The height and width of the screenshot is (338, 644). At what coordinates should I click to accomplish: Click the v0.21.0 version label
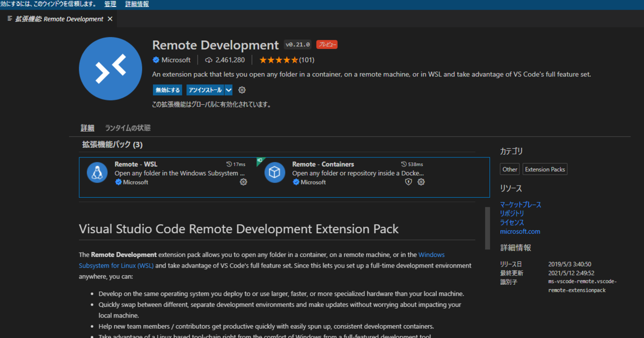click(298, 45)
